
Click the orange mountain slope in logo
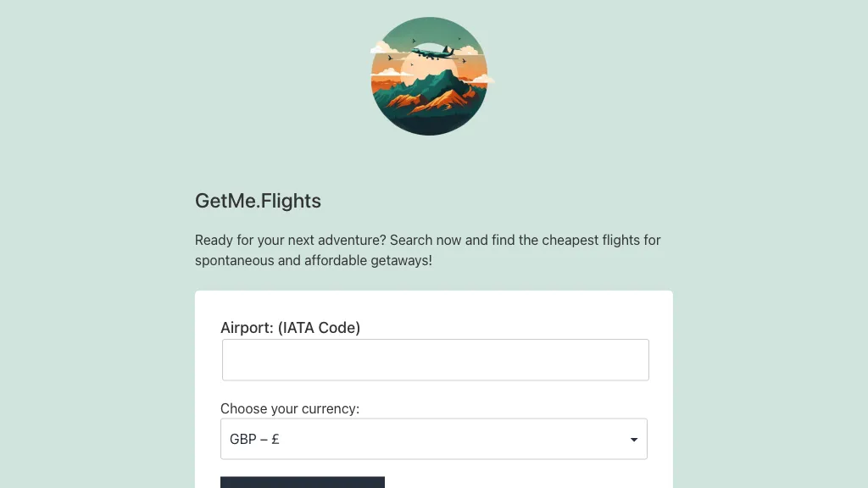[x=439, y=102]
